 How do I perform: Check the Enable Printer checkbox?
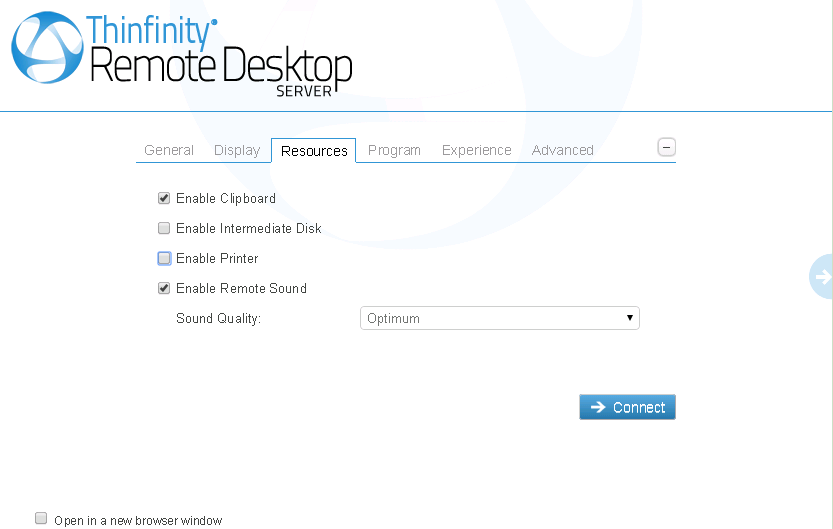164,258
